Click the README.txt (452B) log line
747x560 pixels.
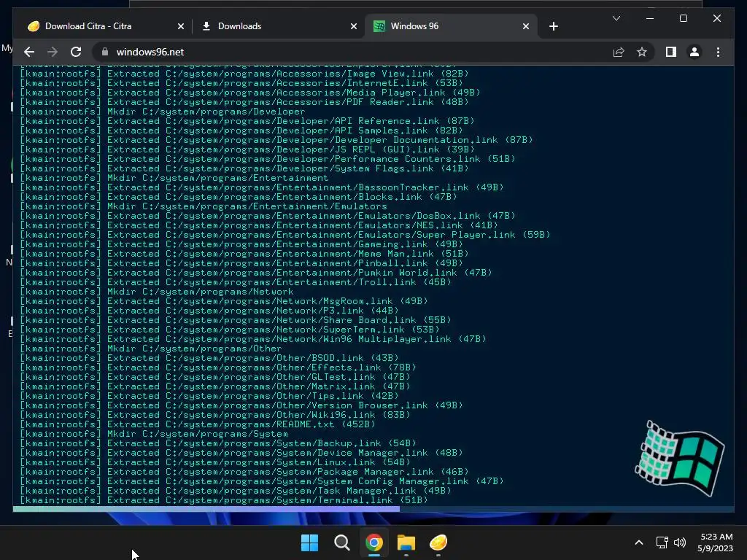tap(198, 424)
